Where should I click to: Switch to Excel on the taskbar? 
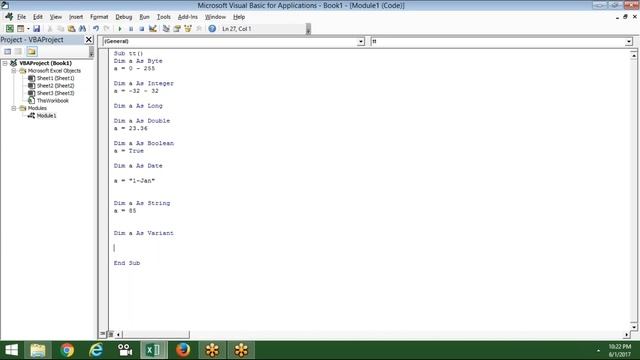(154, 350)
